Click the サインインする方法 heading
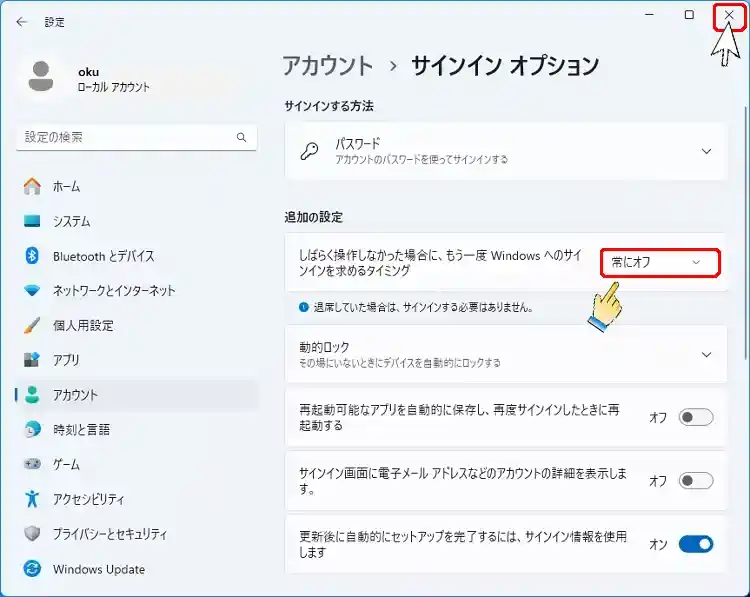 329,106
